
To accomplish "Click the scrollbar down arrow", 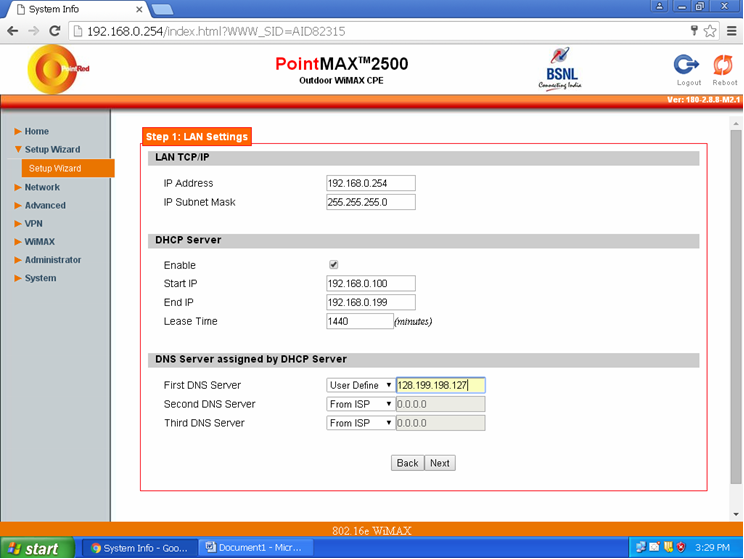I will tap(736, 514).
